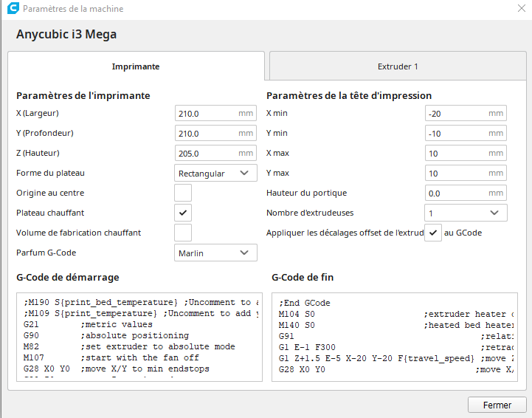
Task: Uncheck the Plateau chauffant checkbox
Action: (x=183, y=213)
